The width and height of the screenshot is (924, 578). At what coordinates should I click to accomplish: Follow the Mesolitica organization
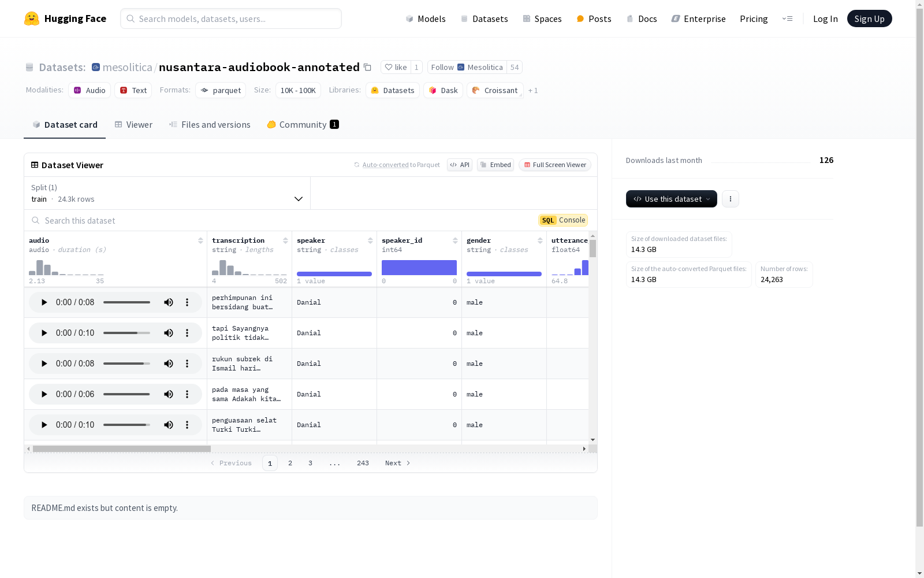pyautogui.click(x=467, y=67)
